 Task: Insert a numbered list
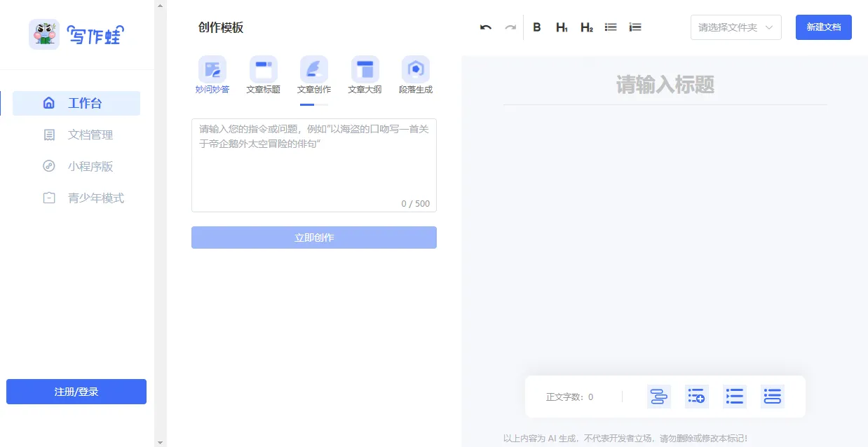(x=635, y=27)
